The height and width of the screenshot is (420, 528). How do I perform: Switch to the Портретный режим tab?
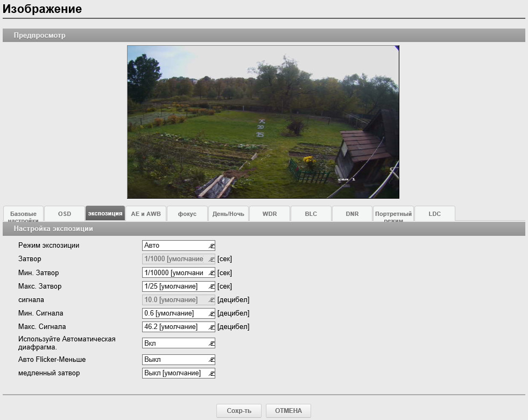(393, 214)
